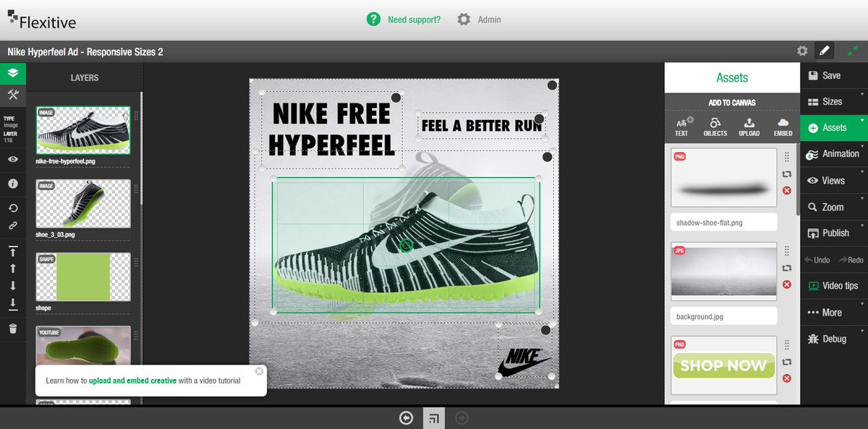Click EMBED cloud icon
This screenshot has height=429, width=868.
(783, 127)
